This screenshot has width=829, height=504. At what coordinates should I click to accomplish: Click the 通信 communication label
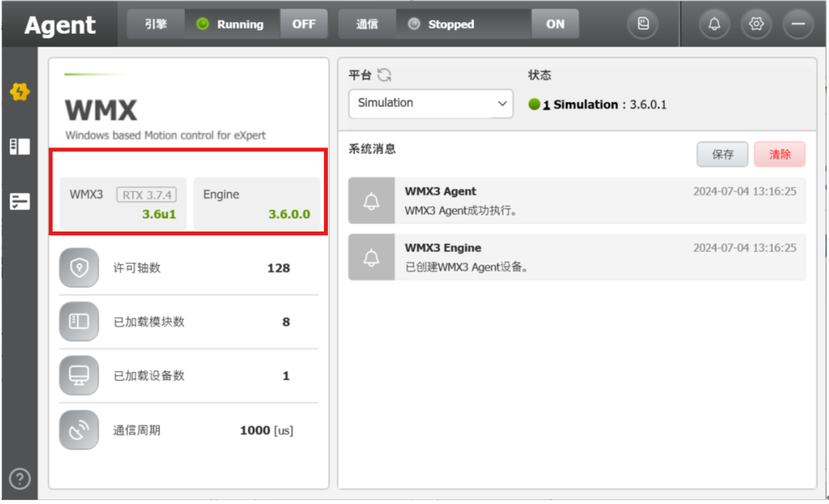coord(367,24)
